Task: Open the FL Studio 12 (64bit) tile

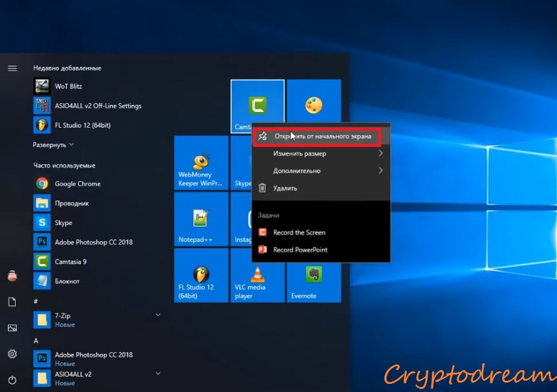Action: pyautogui.click(x=201, y=276)
